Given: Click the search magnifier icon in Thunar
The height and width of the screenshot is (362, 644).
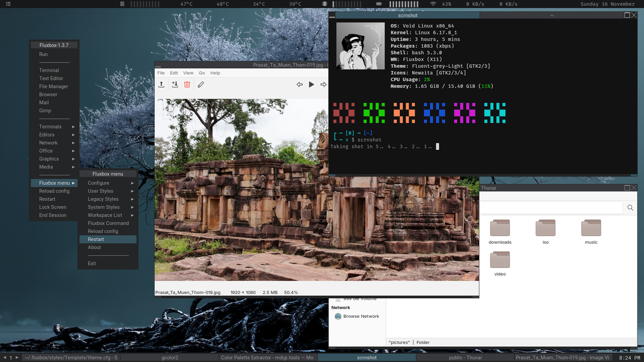Looking at the screenshot, I should click(630, 208).
